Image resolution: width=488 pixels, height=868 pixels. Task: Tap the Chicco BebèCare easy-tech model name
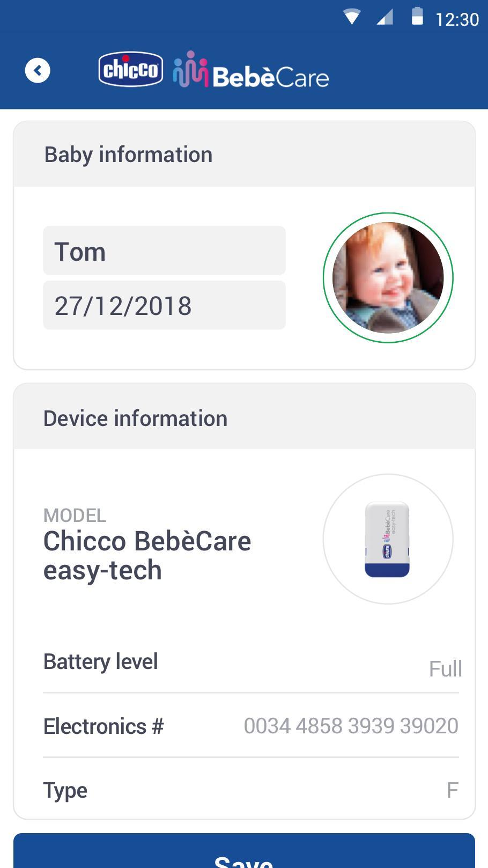[x=147, y=555]
